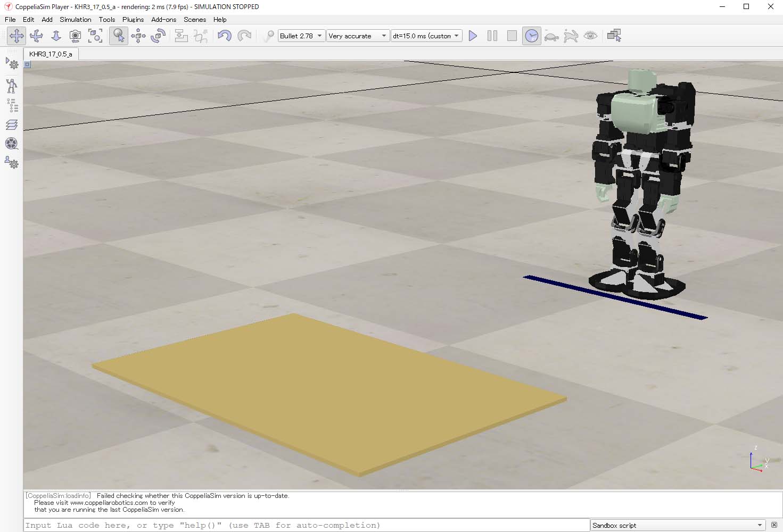Viewport: 783px width, 532px height.
Task: Select the camera shift/zoom tool
Action: [56, 36]
